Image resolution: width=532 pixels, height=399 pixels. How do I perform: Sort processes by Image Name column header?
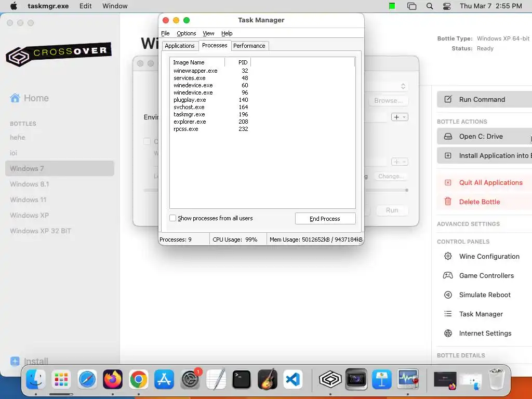tap(197, 62)
